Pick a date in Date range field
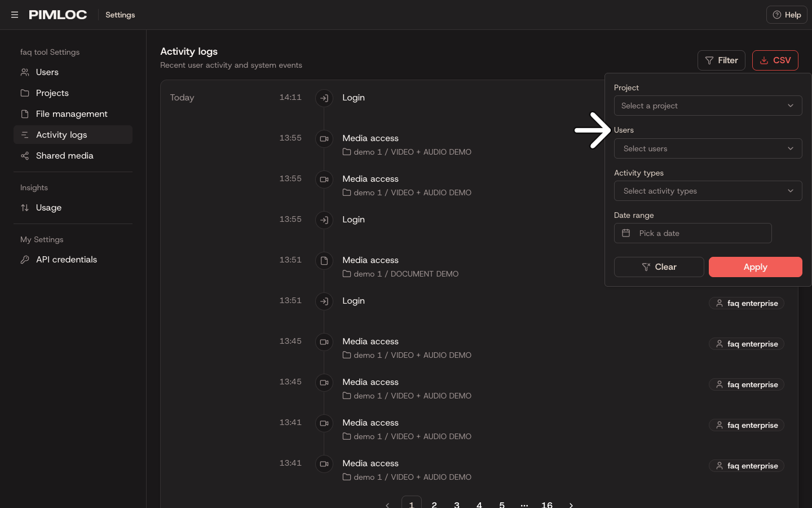Image resolution: width=812 pixels, height=508 pixels. (x=692, y=233)
